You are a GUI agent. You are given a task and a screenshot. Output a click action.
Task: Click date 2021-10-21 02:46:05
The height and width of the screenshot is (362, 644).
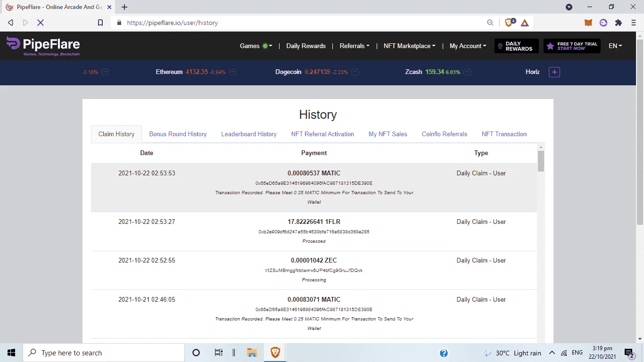147,299
